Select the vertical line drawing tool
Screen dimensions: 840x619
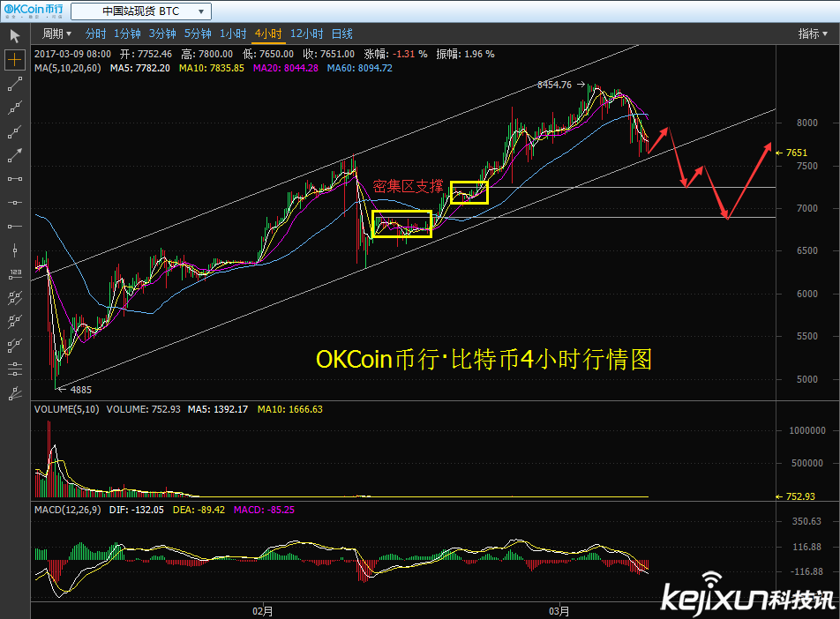pyautogui.click(x=14, y=250)
